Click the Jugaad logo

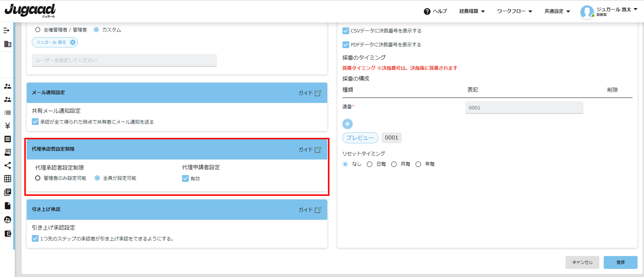pos(30,11)
